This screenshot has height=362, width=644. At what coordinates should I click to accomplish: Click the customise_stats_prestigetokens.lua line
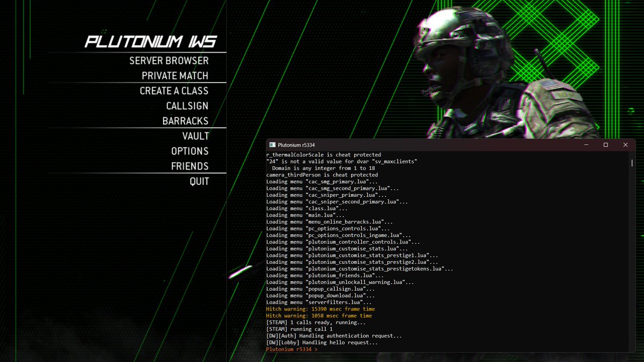pos(360,269)
